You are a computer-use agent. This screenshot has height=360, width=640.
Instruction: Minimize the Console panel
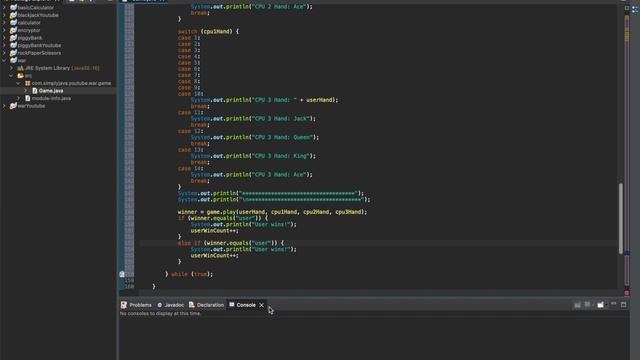[613, 304]
